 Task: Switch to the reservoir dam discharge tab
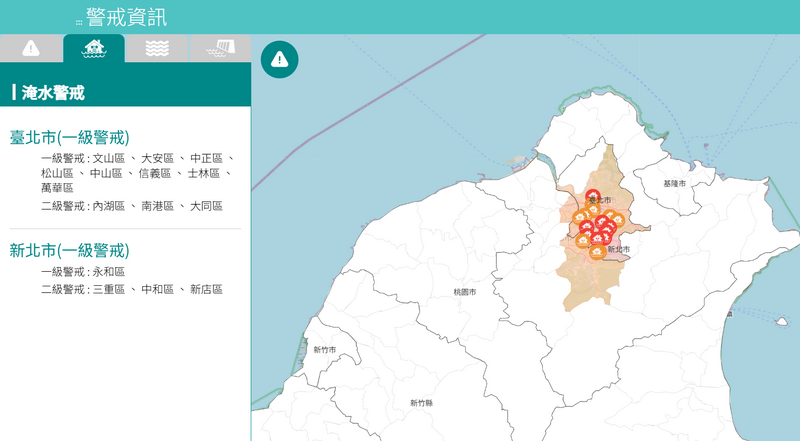click(220, 48)
